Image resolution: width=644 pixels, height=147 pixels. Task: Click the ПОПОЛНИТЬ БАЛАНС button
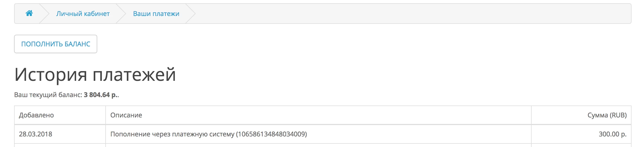(x=56, y=44)
